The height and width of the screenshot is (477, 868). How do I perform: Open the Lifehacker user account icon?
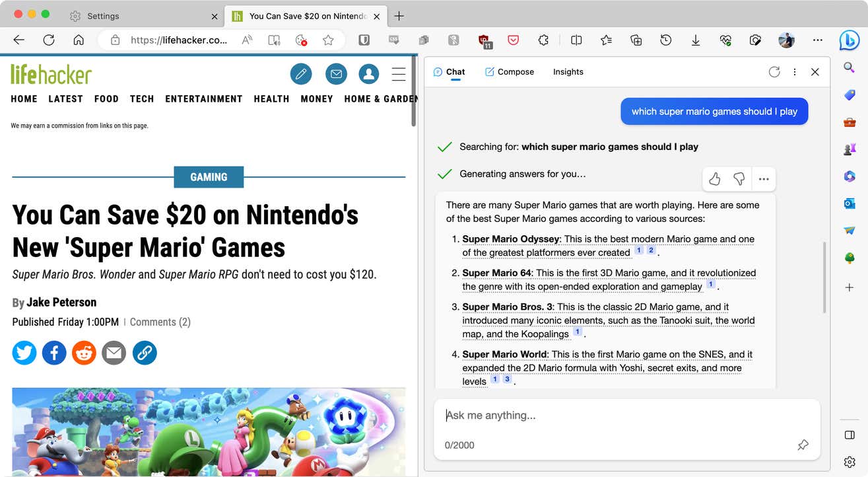click(369, 74)
